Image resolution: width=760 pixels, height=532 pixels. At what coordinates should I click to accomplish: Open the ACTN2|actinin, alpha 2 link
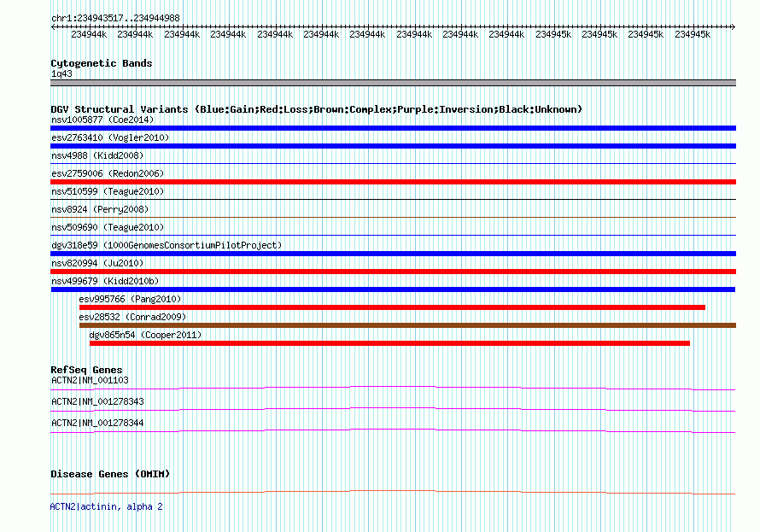(x=106, y=506)
